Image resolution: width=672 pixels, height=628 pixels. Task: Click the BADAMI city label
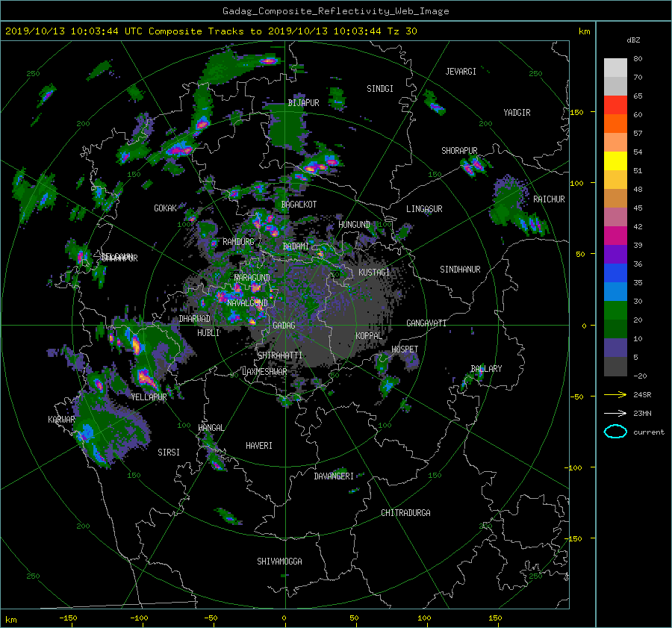tap(296, 246)
